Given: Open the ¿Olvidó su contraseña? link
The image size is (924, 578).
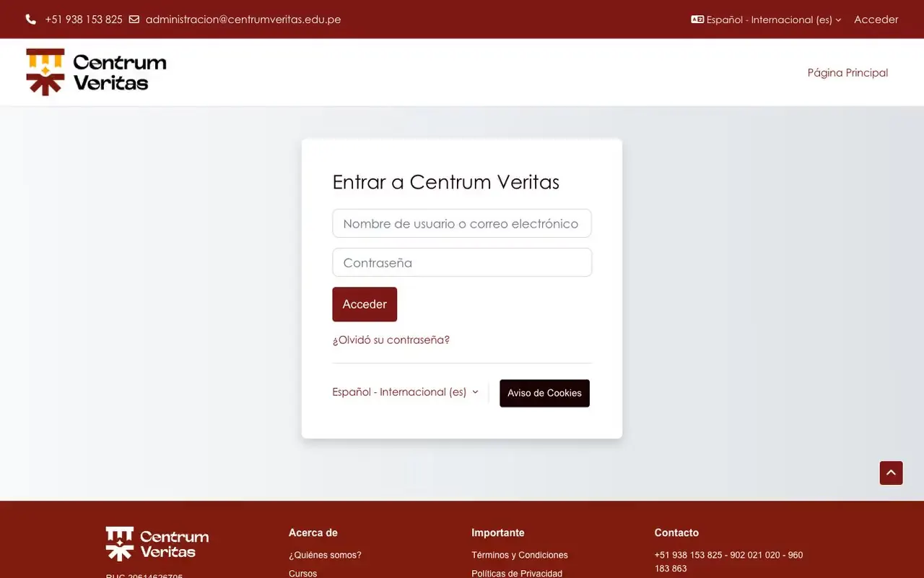Looking at the screenshot, I should tap(391, 340).
